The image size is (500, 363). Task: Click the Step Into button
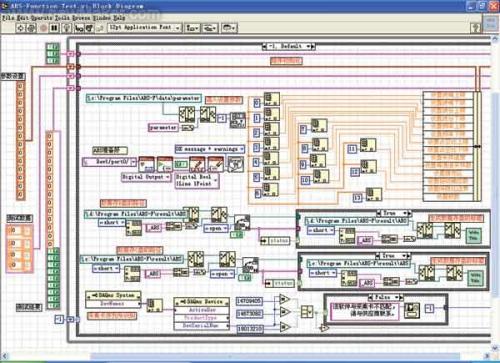pyautogui.click(x=79, y=28)
